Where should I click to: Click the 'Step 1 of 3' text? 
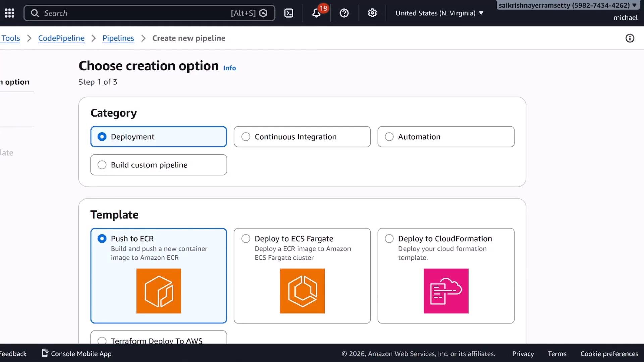pyautogui.click(x=98, y=82)
